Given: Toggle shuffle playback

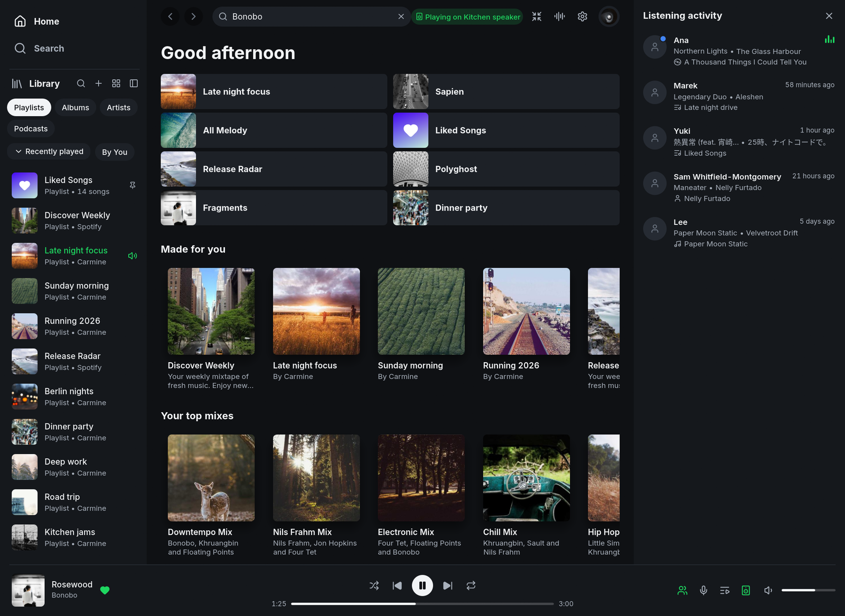Looking at the screenshot, I should point(374,585).
